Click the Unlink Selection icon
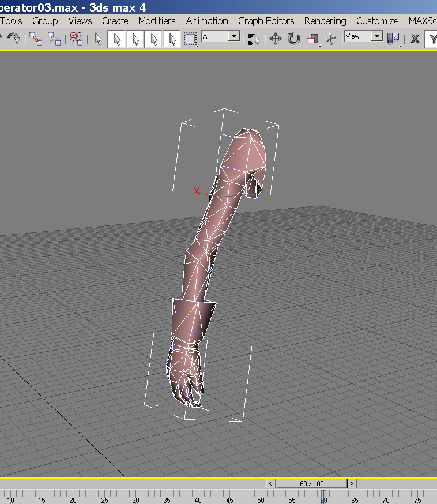437x504 pixels. (55, 39)
